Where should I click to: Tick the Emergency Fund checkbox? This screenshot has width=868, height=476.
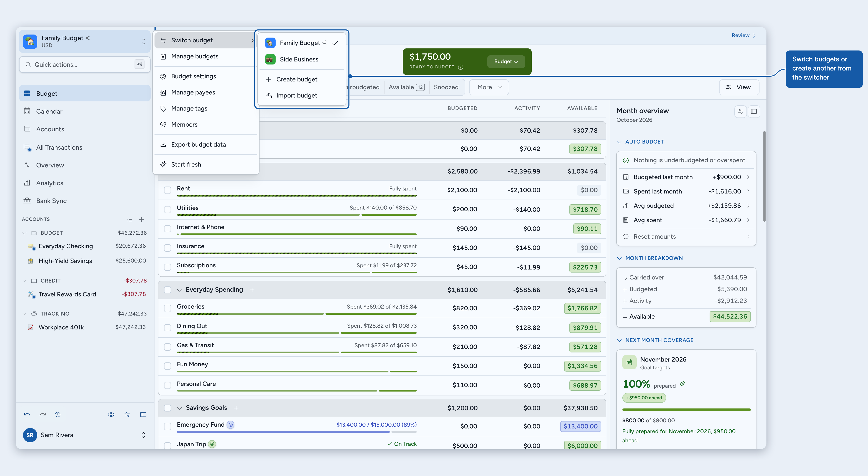coord(168,426)
